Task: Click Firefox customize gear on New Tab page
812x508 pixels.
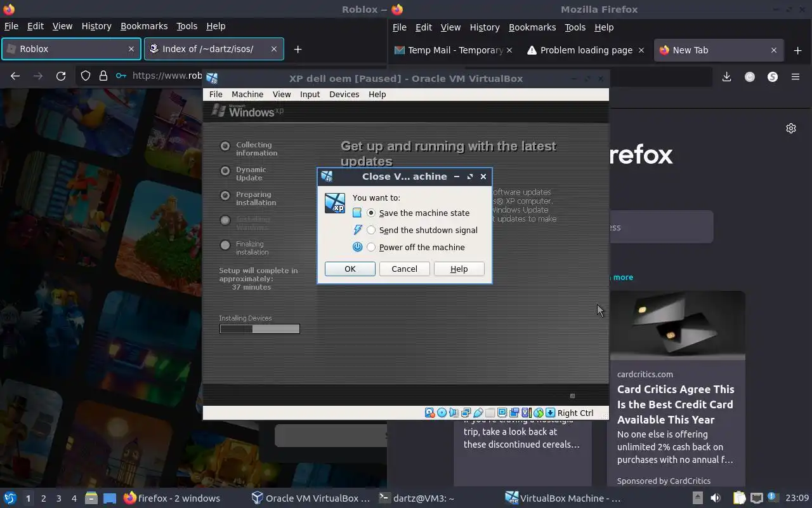Action: coord(791,128)
